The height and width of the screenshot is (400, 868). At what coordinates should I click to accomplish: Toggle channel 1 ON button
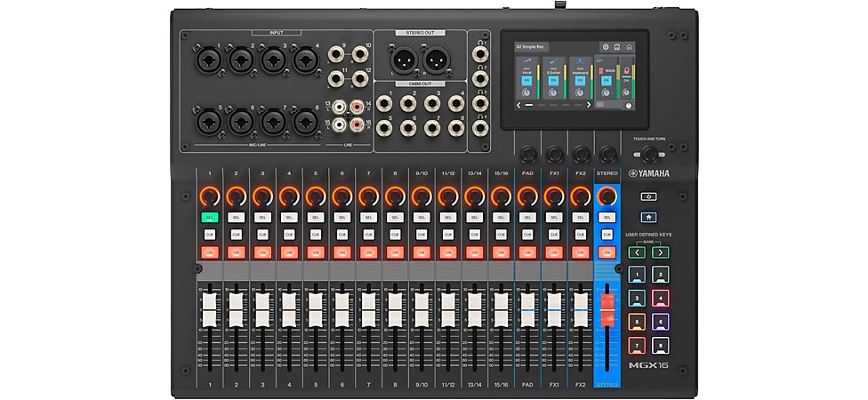tap(210, 252)
